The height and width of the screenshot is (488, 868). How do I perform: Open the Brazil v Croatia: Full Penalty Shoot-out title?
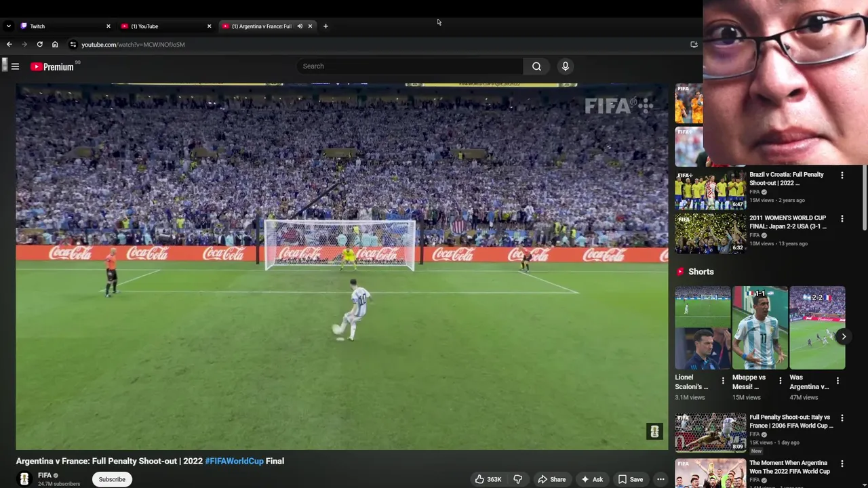787,178
